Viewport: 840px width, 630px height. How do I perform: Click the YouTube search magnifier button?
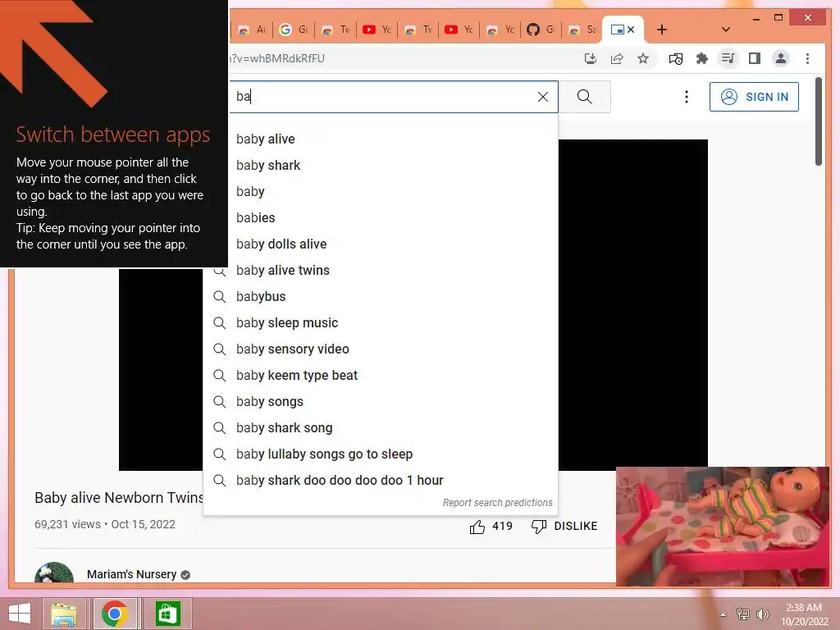click(x=584, y=97)
